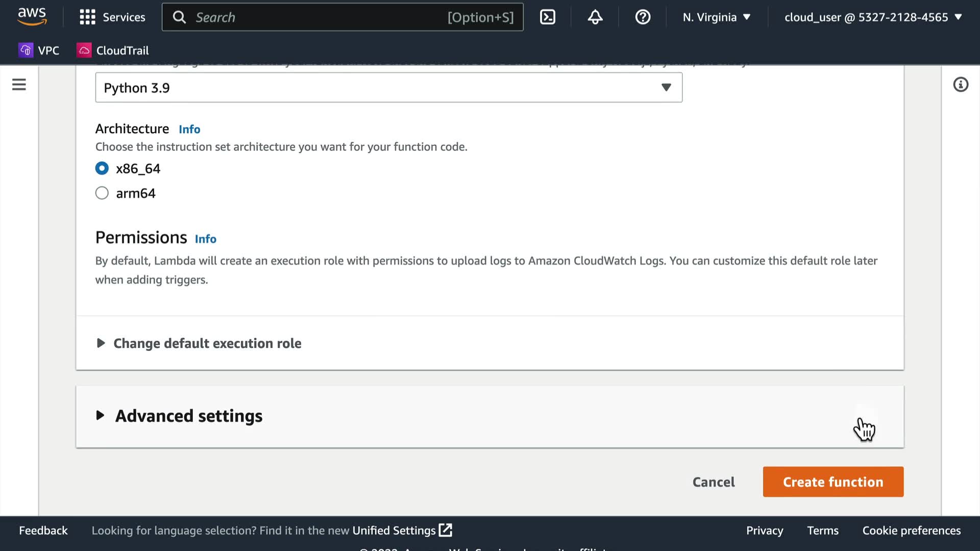Open the notifications bell
The image size is (980, 551).
[x=595, y=17]
